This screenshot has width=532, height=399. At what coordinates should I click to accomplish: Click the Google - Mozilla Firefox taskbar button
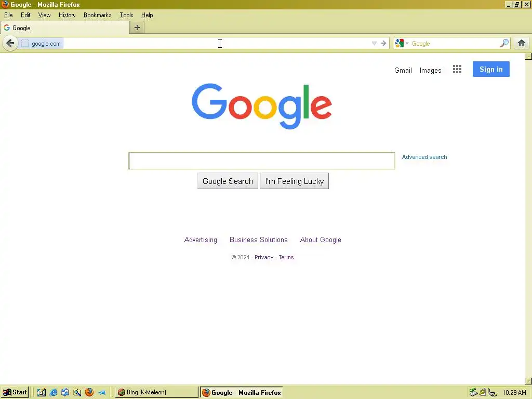241,393
